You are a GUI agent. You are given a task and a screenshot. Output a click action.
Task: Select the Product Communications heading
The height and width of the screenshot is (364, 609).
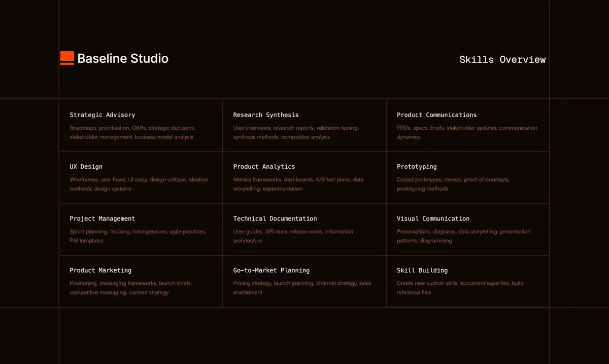pos(437,115)
